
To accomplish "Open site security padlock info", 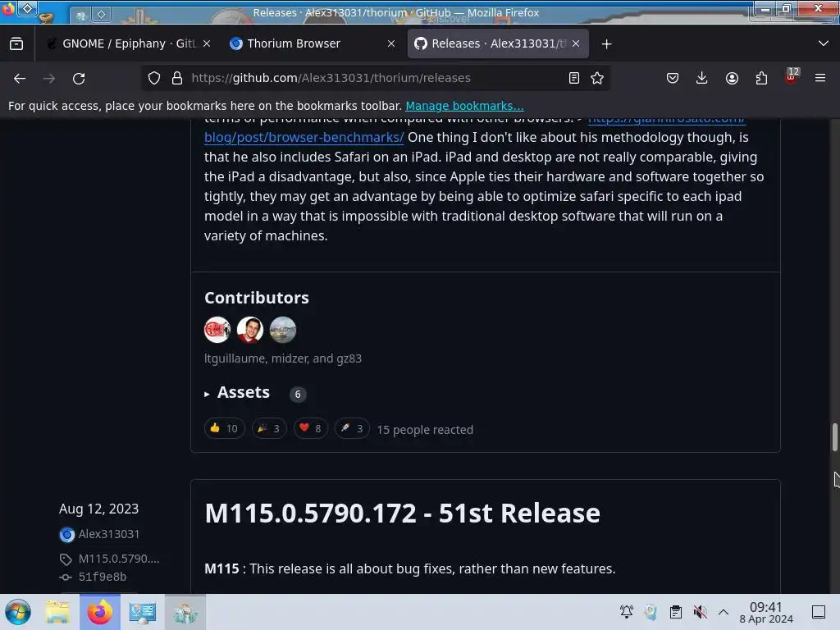I will (x=177, y=78).
